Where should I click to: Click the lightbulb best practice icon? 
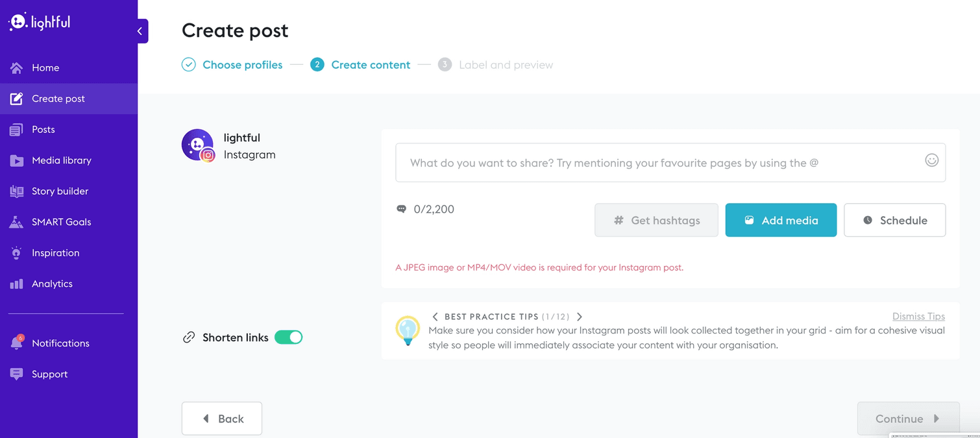408,330
